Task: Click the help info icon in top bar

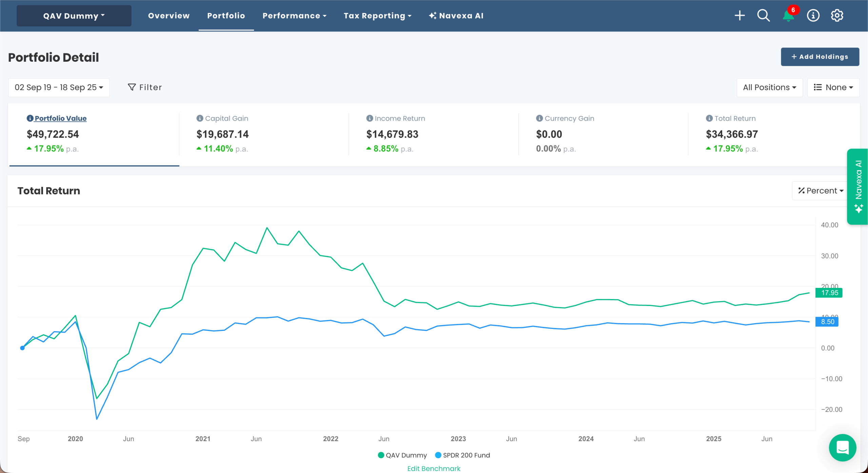Action: pyautogui.click(x=813, y=16)
